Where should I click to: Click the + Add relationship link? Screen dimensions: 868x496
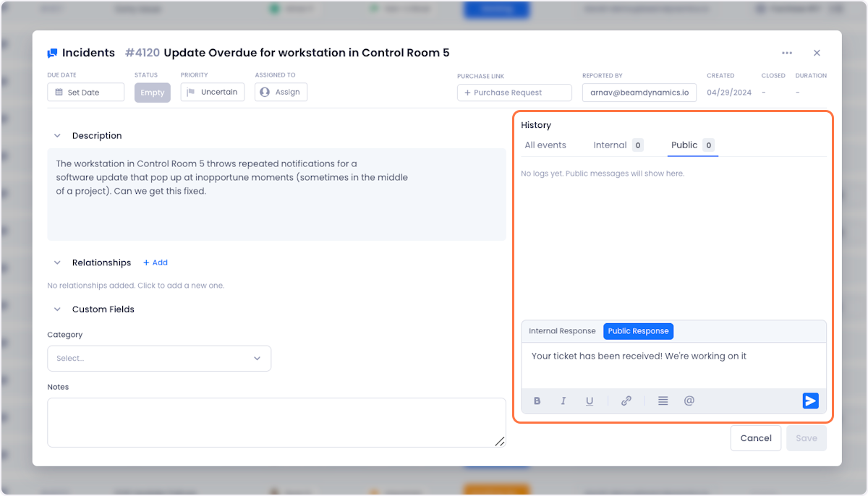pos(156,262)
